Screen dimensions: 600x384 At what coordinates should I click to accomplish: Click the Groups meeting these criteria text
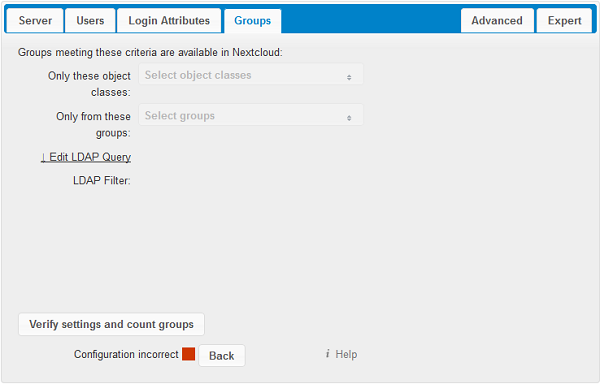pyautogui.click(x=150, y=52)
